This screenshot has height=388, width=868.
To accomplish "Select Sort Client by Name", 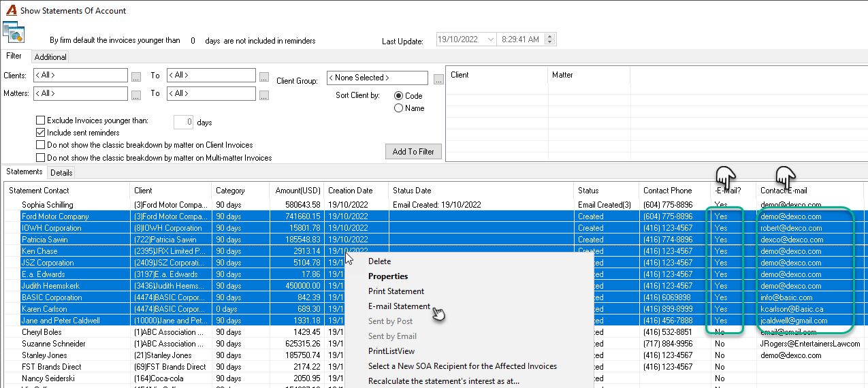I will pyautogui.click(x=398, y=108).
